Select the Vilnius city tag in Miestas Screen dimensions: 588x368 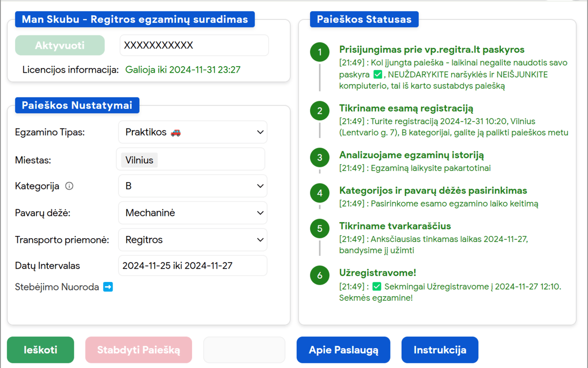click(x=139, y=160)
